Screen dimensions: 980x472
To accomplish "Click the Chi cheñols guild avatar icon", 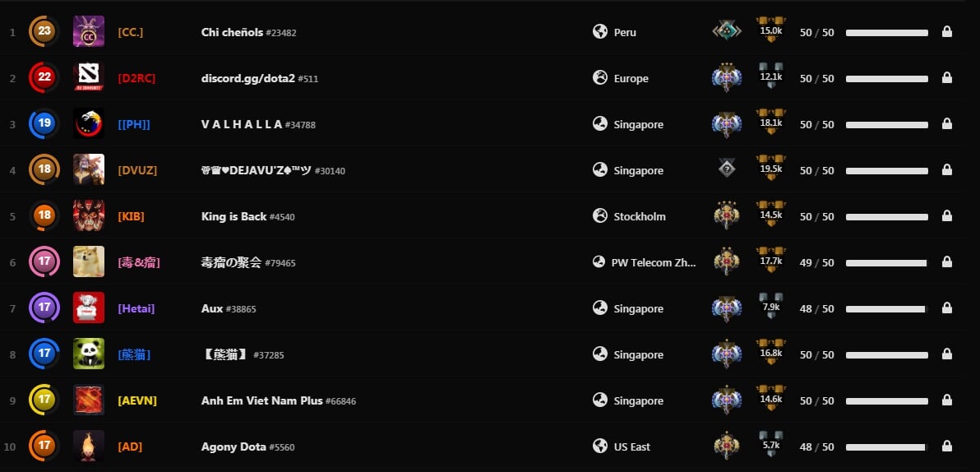I will 89,32.
